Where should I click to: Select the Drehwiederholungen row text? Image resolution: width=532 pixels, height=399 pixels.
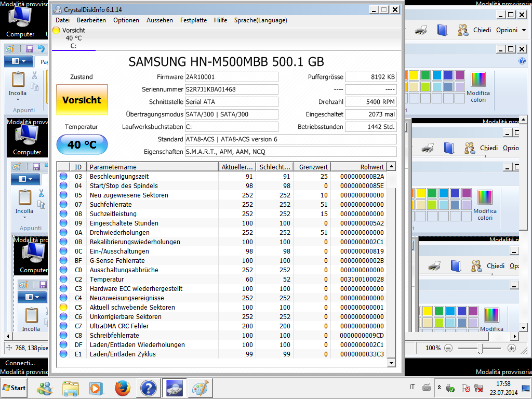pyautogui.click(x=119, y=232)
